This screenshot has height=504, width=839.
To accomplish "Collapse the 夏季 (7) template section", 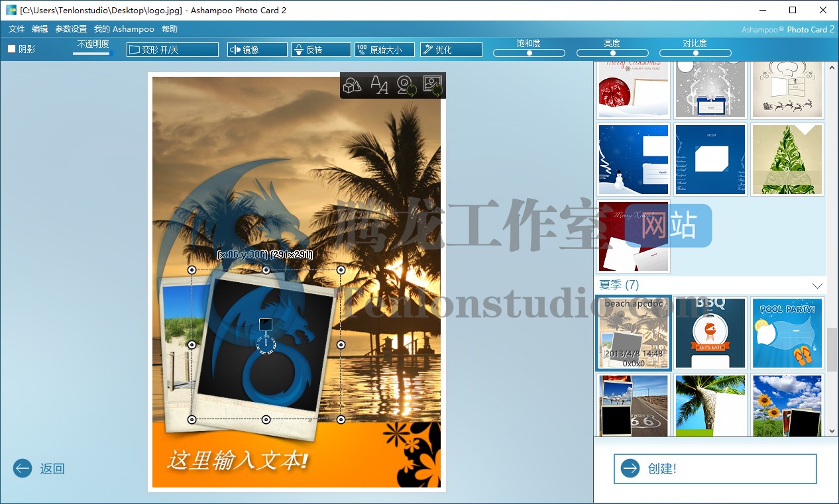I will [x=619, y=285].
